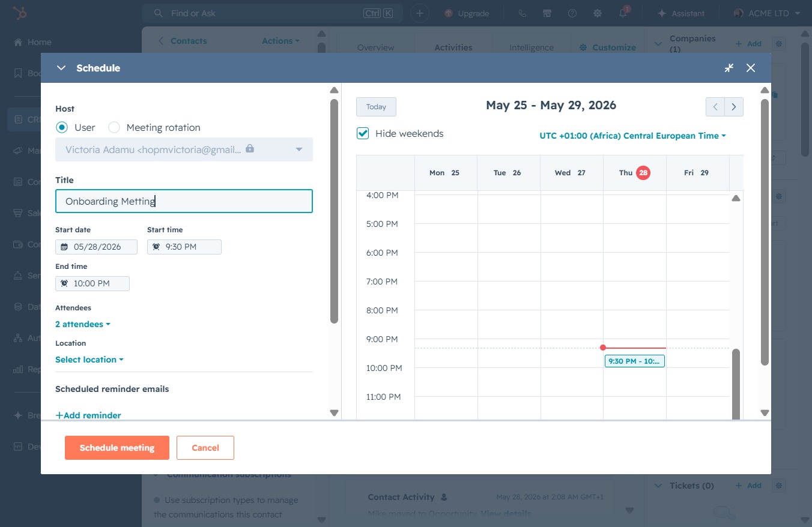Click the Tickets section gear icon
This screenshot has width=812, height=527.
tap(779, 486)
